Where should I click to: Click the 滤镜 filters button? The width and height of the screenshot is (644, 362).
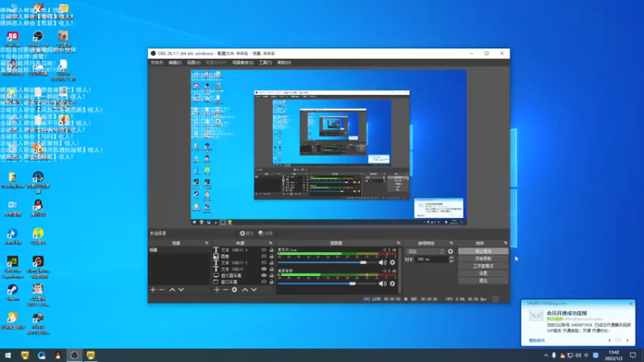pyautogui.click(x=266, y=233)
